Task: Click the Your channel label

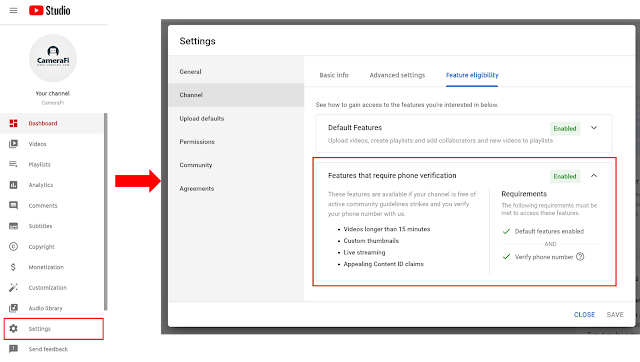Action: point(53,93)
